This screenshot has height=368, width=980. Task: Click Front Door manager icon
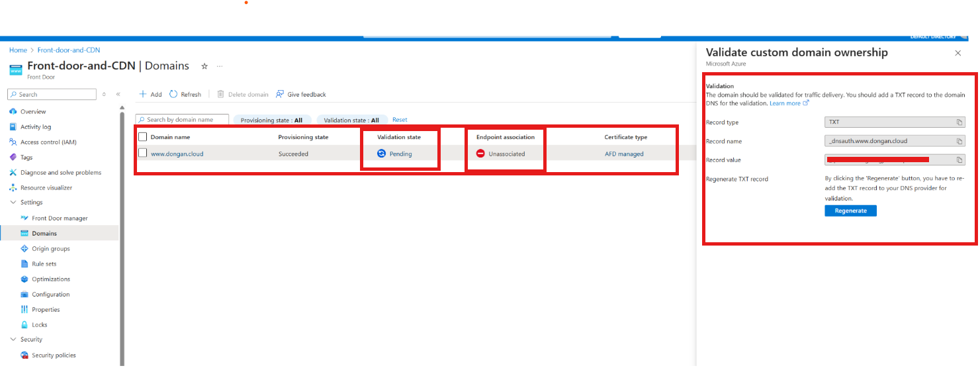click(24, 218)
